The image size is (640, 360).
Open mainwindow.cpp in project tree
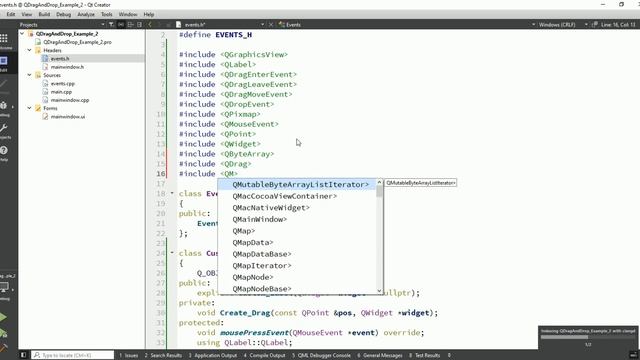pos(70,100)
